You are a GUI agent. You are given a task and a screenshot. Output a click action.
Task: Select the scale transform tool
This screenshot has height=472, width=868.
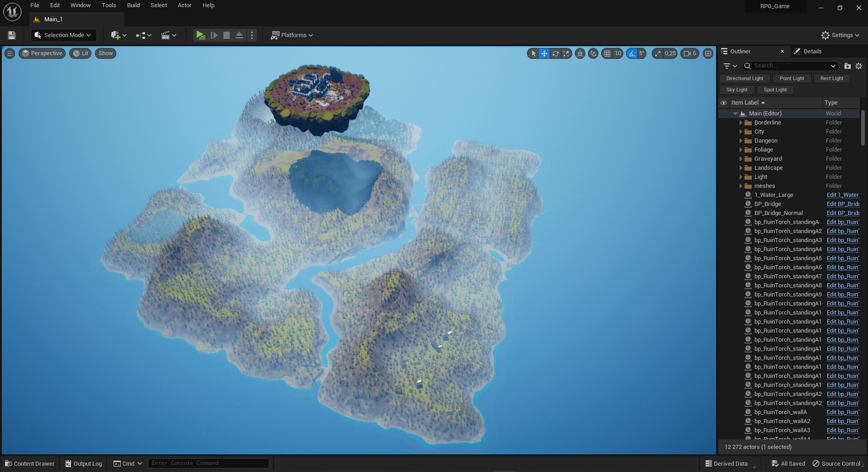(566, 53)
